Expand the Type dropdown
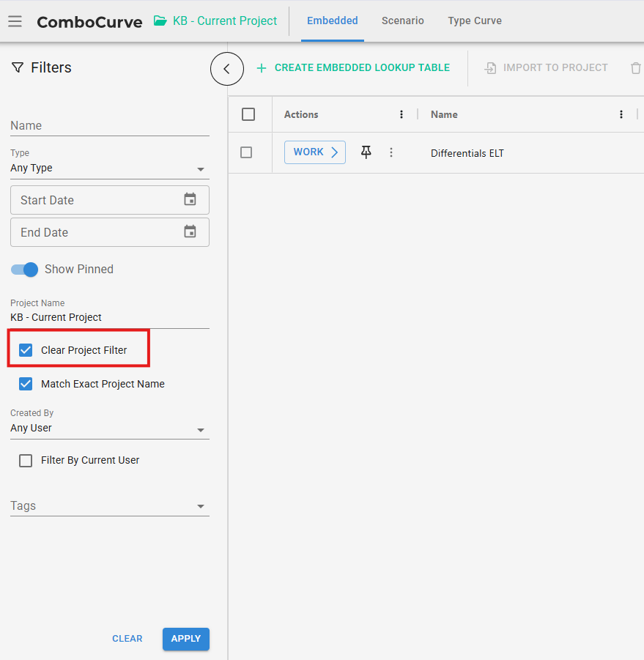The image size is (644, 660). [200, 169]
